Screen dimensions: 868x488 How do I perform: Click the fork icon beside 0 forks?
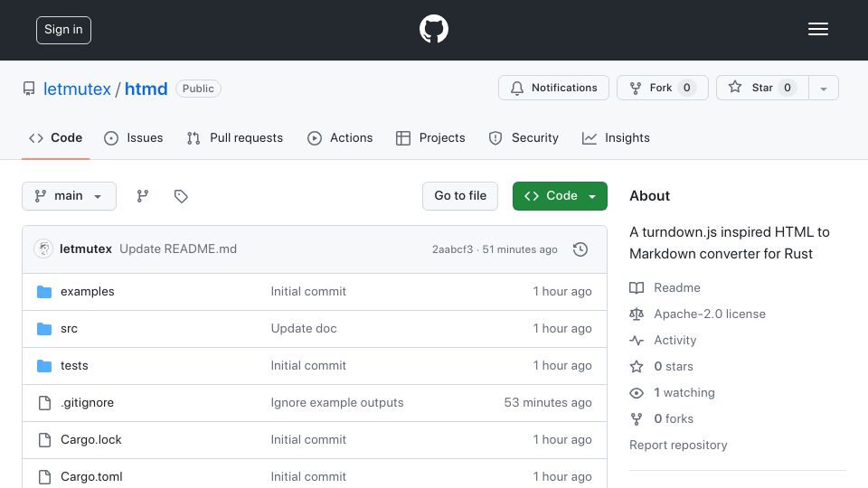pos(637,418)
